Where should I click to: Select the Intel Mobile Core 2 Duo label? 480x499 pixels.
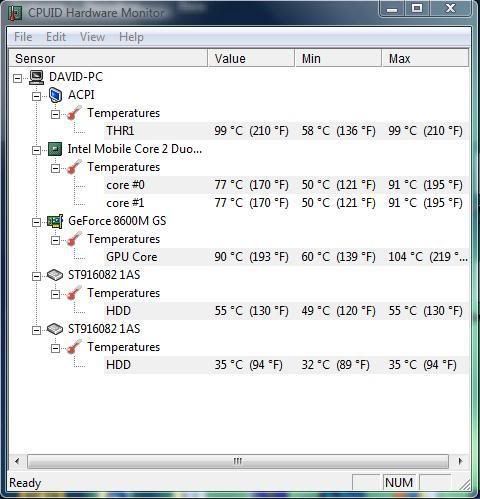(x=135, y=149)
